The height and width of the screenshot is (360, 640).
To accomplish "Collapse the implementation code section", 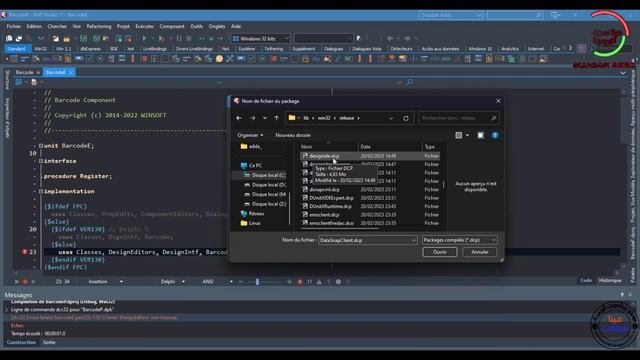I will (41, 191).
